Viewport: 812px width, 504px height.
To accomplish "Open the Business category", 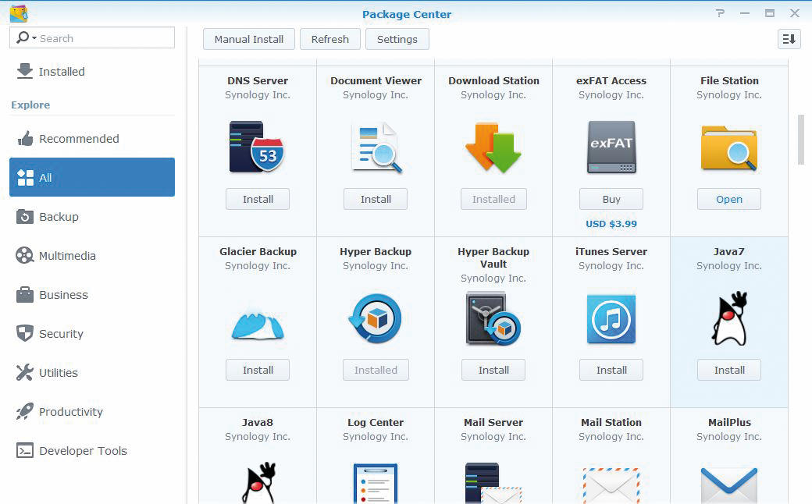I will 92,294.
